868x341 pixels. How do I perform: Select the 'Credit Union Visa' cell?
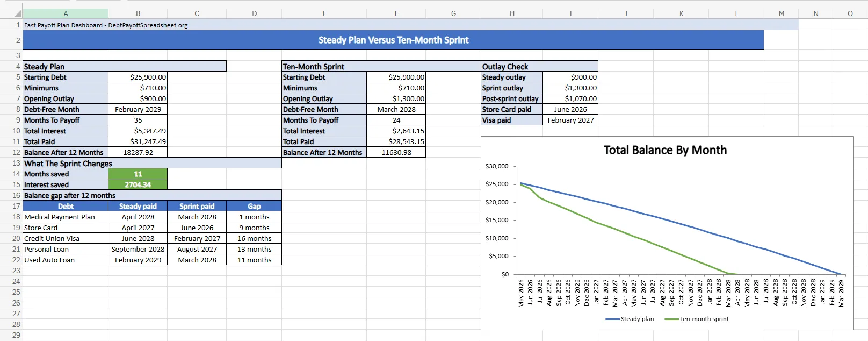point(66,238)
